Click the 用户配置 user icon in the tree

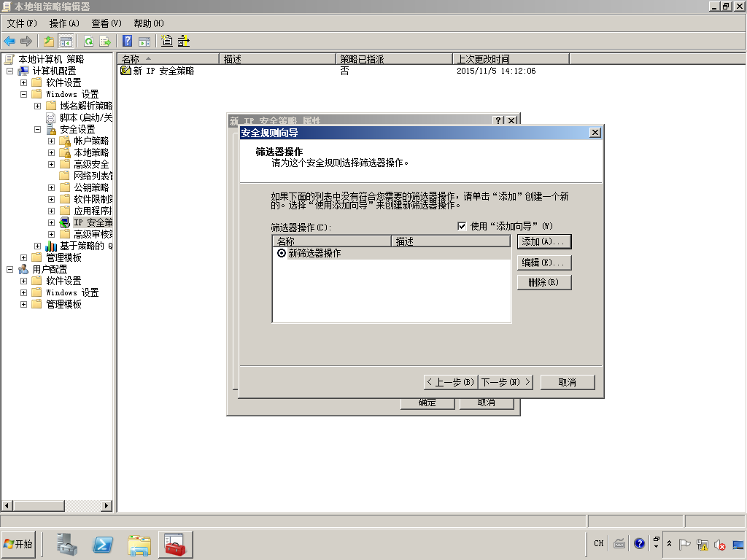point(23,269)
